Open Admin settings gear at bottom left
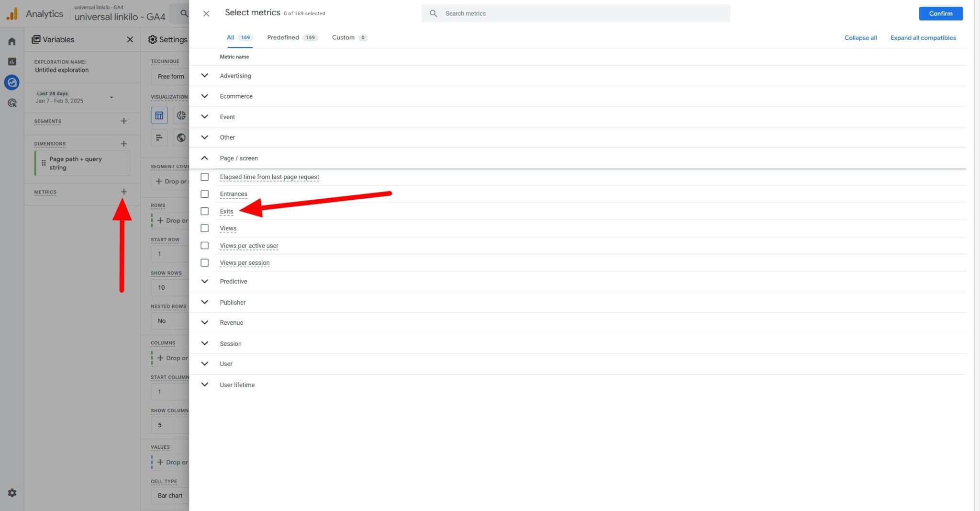Viewport: 980px width, 511px height. point(11,492)
